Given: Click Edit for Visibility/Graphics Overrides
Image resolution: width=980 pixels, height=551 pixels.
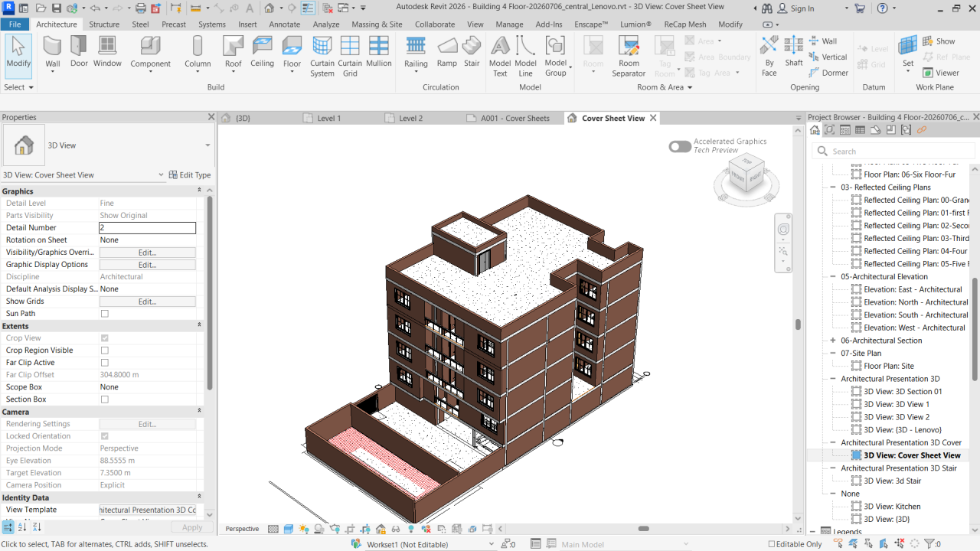Looking at the screenshot, I should pyautogui.click(x=148, y=253).
